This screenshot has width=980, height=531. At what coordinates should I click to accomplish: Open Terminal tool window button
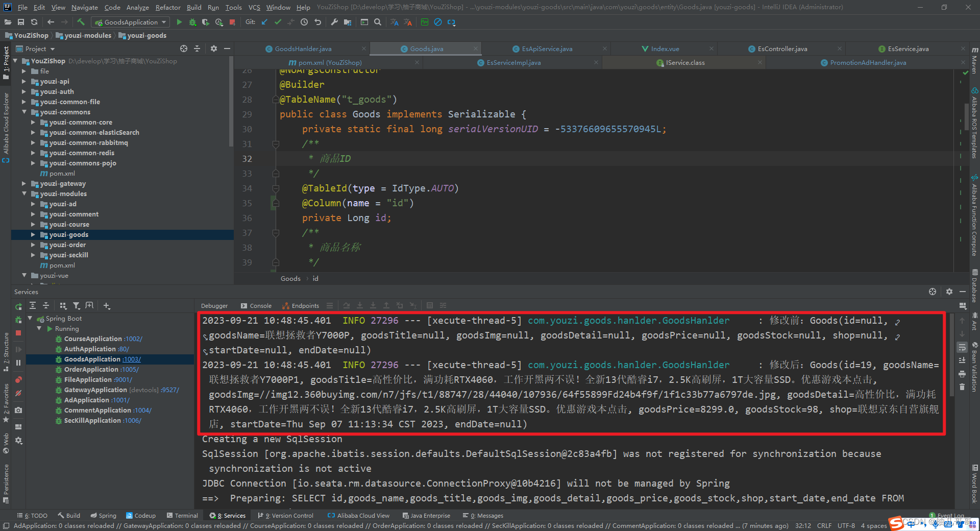(x=182, y=515)
